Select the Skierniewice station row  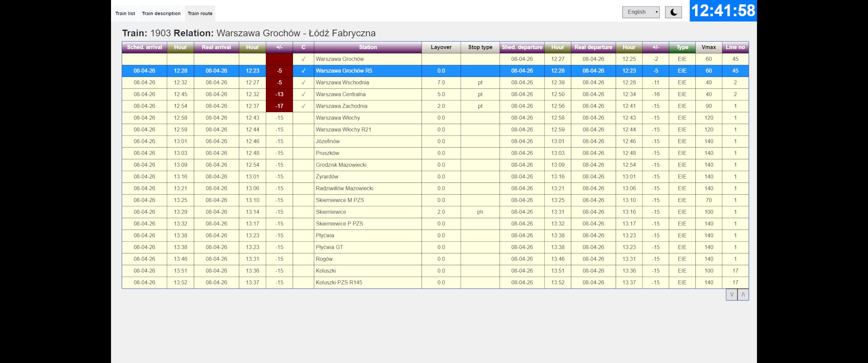pyautogui.click(x=331, y=212)
